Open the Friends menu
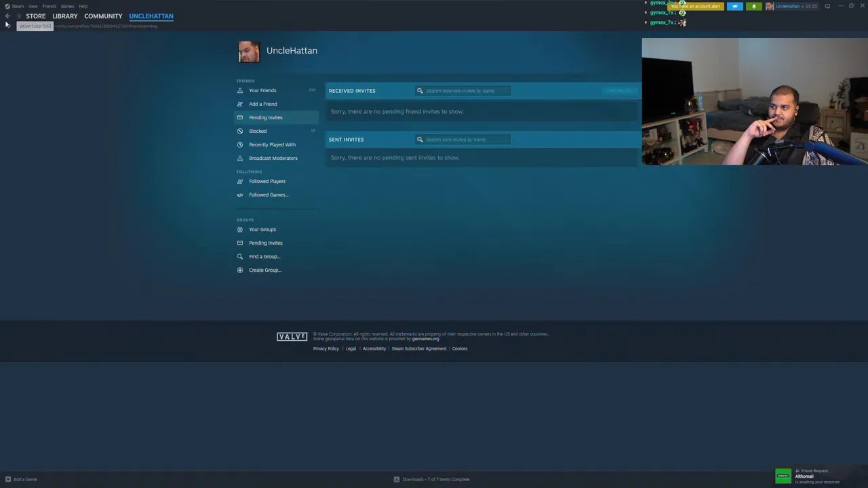Image resolution: width=868 pixels, height=488 pixels. point(49,6)
